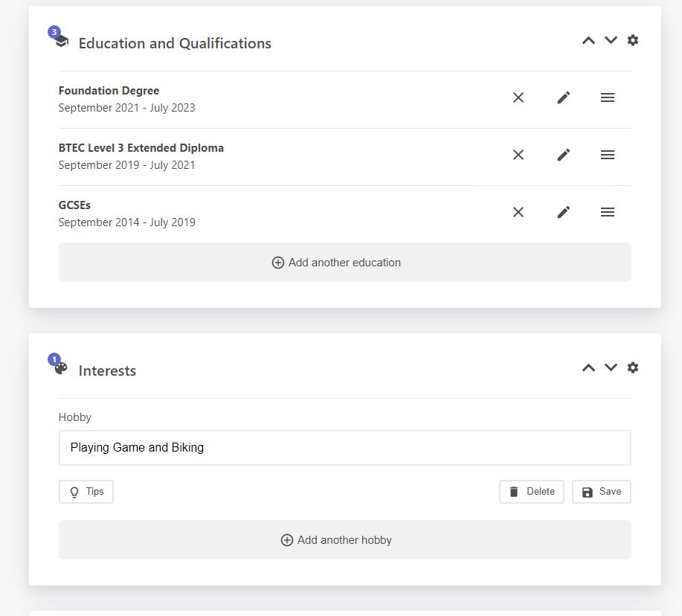Image resolution: width=682 pixels, height=616 pixels.
Task: Remove the BTEC Level 3 Extended Diploma
Action: coord(518,155)
